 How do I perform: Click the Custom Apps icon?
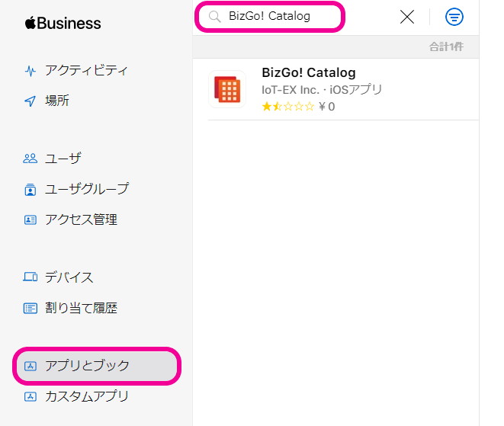point(30,396)
